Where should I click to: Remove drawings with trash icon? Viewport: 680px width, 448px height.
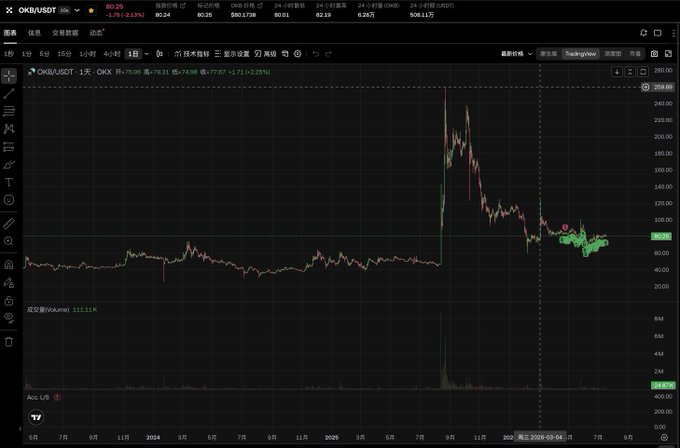pyautogui.click(x=9, y=342)
